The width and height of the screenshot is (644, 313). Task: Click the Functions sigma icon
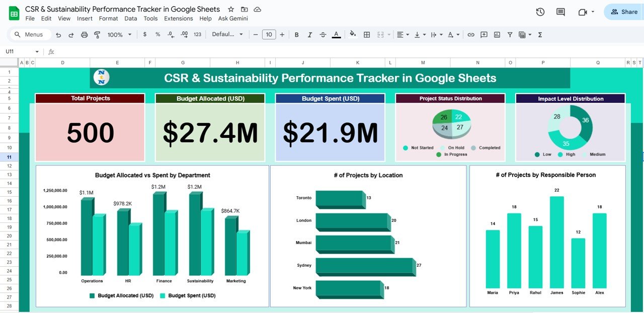pyautogui.click(x=539, y=34)
